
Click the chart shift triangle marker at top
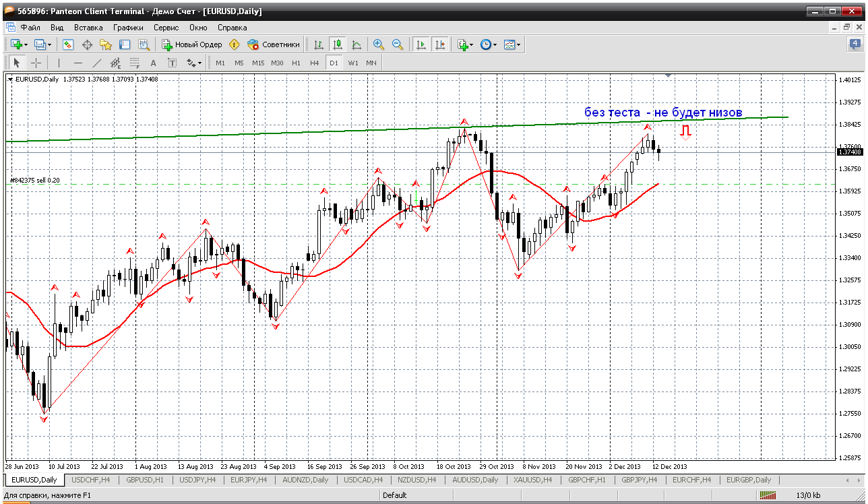[668, 75]
